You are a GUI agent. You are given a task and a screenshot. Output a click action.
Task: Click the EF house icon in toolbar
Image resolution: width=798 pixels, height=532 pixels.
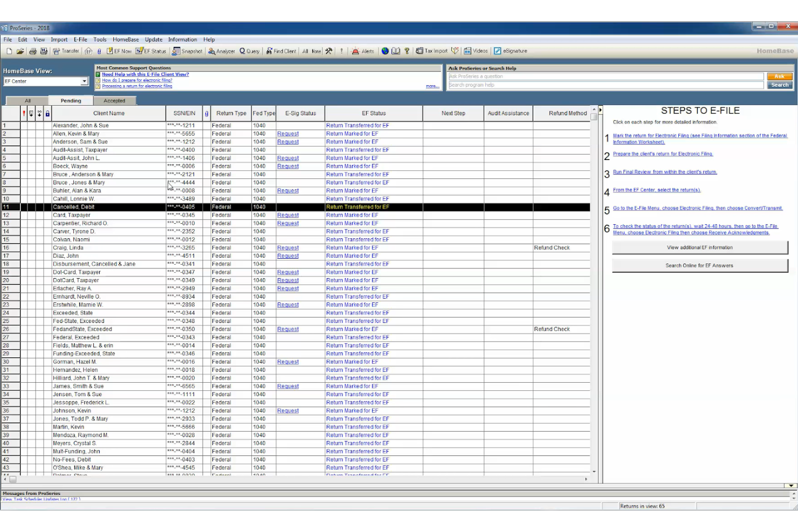88,51
